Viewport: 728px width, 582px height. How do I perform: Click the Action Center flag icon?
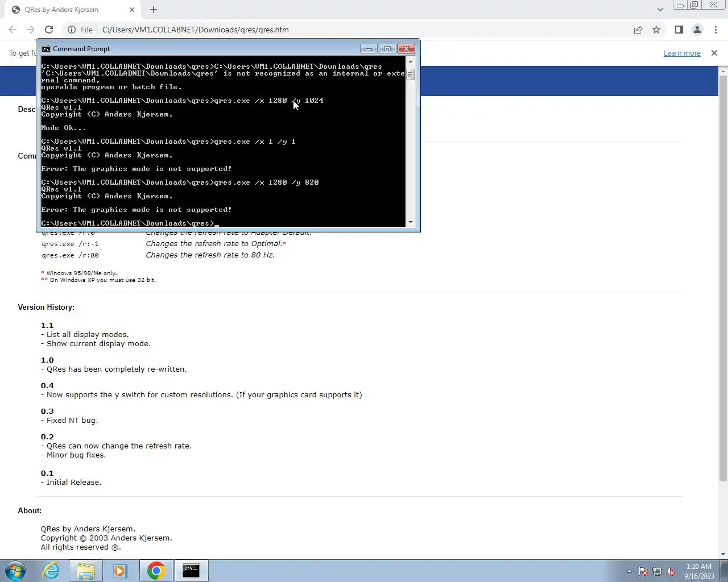click(643, 572)
